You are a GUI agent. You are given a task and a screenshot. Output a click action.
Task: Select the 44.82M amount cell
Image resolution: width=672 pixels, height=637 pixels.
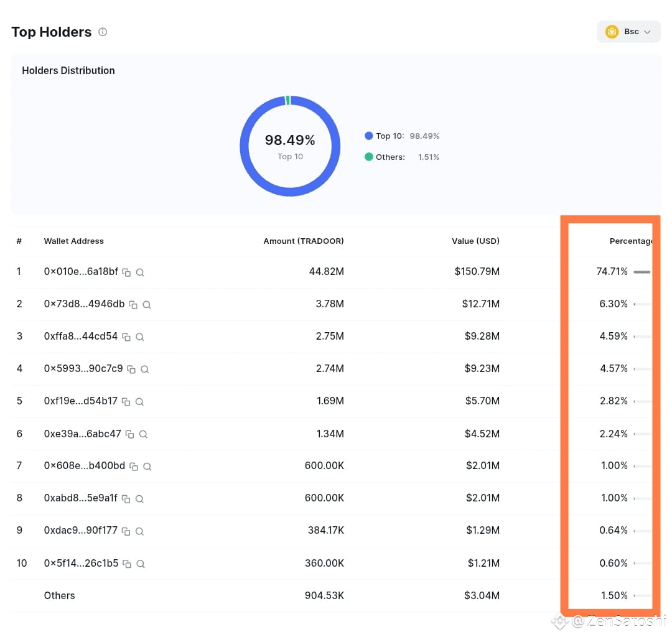click(x=327, y=271)
